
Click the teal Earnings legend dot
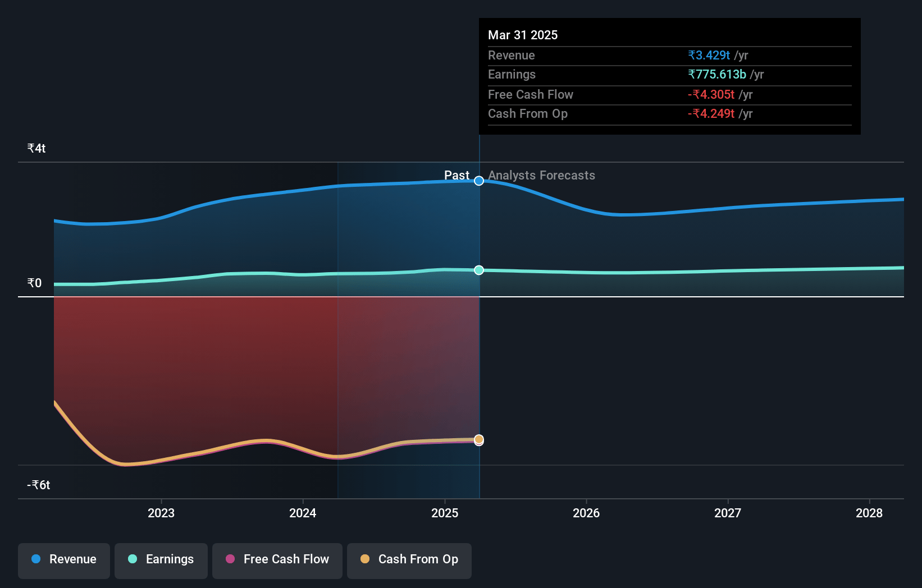tap(133, 559)
